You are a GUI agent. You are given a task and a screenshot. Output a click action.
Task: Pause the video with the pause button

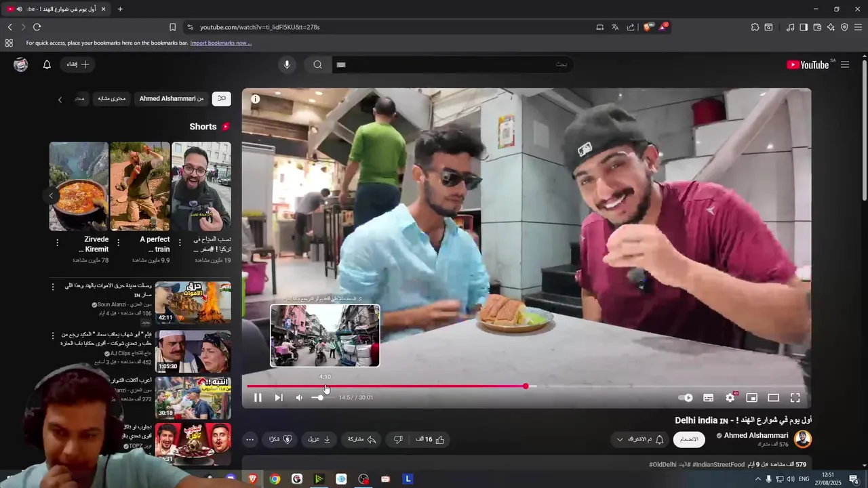pos(258,398)
